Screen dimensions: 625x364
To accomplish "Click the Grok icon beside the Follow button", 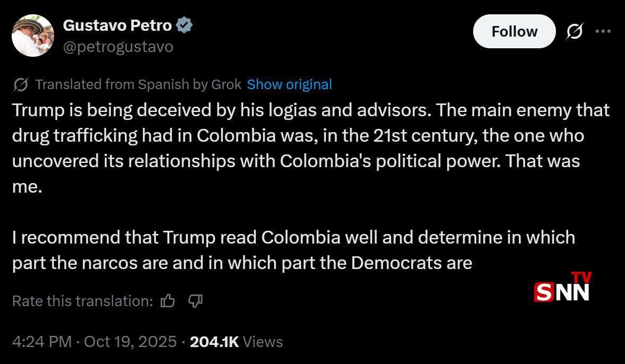I will (x=573, y=32).
